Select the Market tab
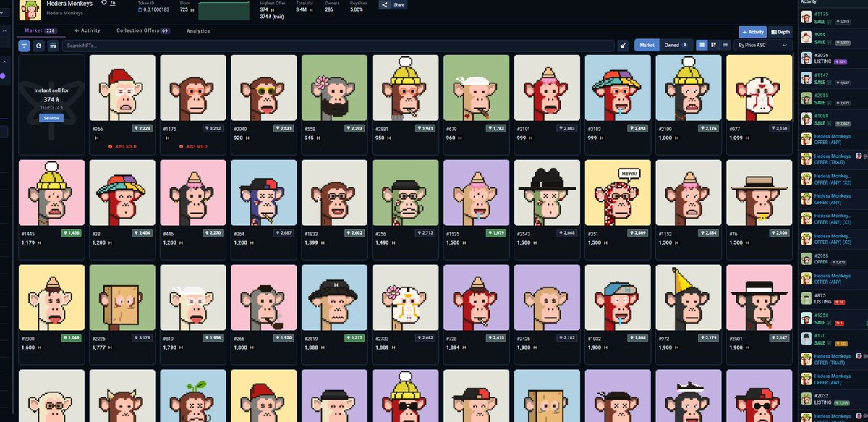 (x=41, y=30)
